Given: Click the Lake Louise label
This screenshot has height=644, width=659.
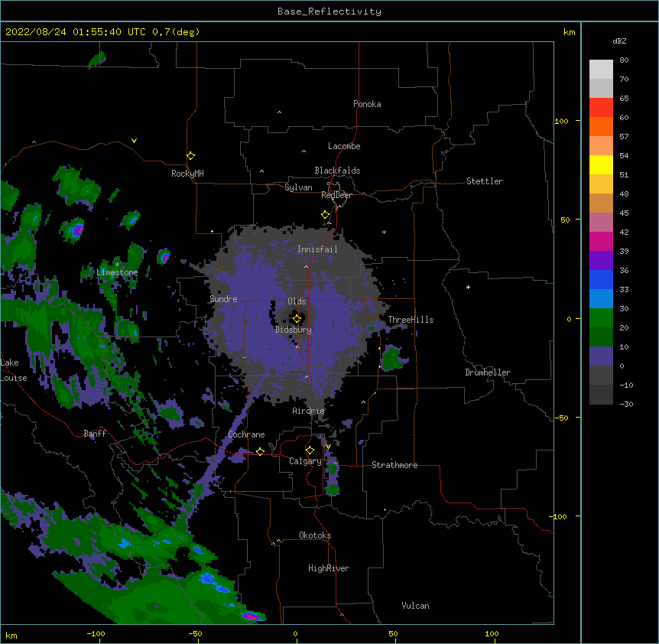Looking at the screenshot, I should click(x=14, y=370).
